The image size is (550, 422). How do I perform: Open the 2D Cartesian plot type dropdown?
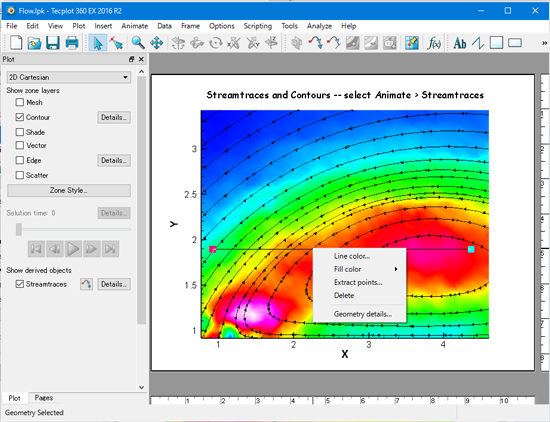[69, 77]
